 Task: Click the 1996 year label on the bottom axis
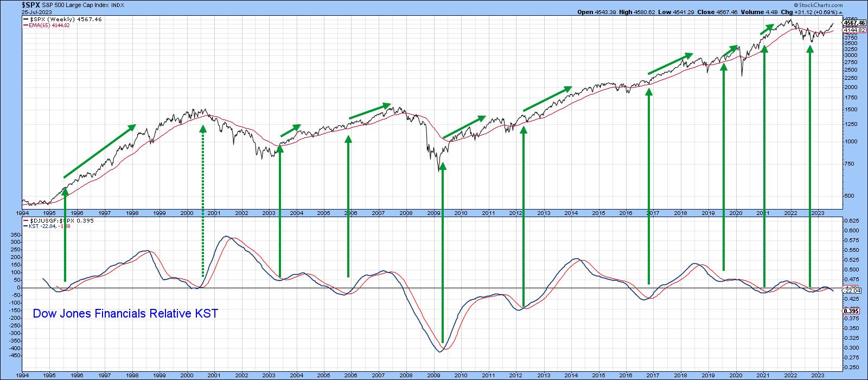point(77,375)
